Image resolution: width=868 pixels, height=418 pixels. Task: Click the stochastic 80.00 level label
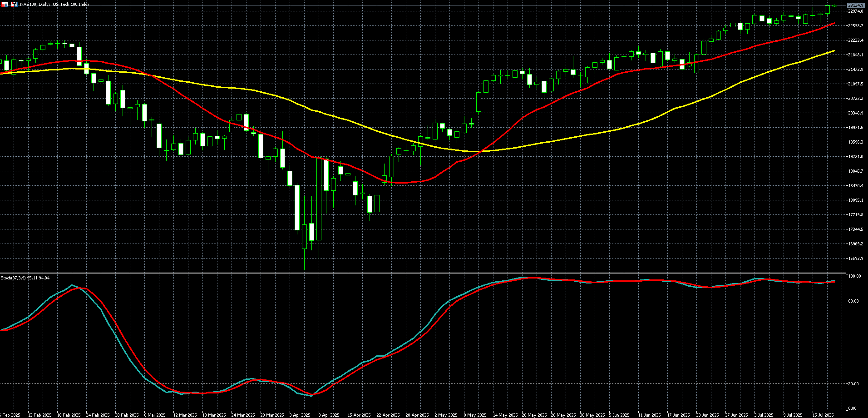[853, 301]
